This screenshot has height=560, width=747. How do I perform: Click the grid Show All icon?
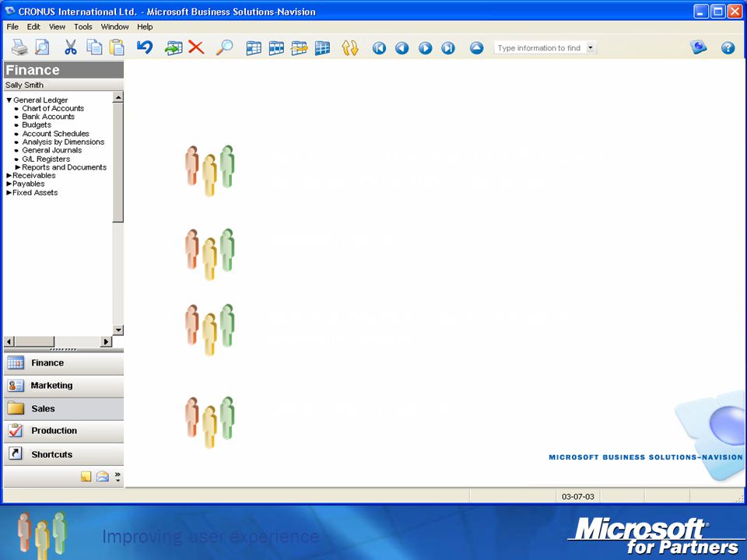point(322,48)
